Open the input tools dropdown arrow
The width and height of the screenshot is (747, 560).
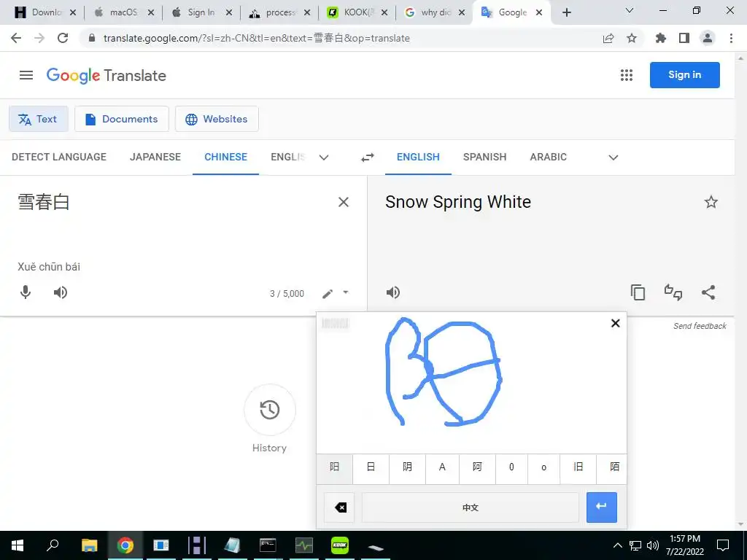[346, 292]
